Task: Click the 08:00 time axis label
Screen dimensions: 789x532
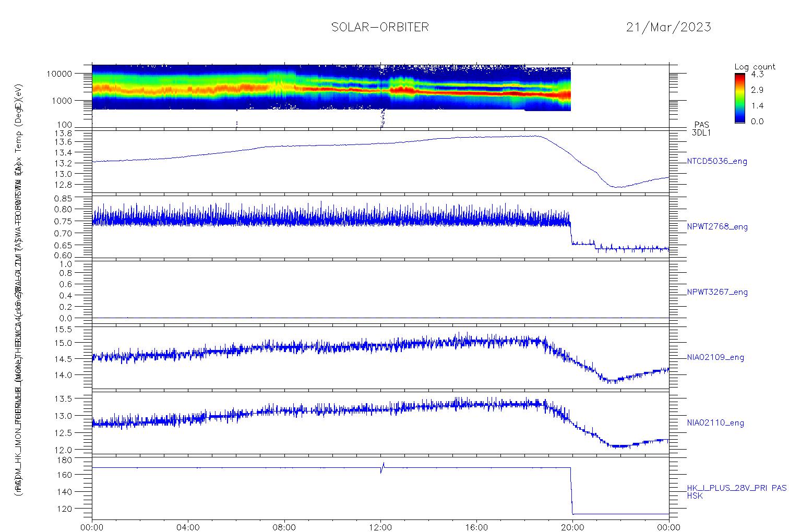Action: click(x=284, y=527)
